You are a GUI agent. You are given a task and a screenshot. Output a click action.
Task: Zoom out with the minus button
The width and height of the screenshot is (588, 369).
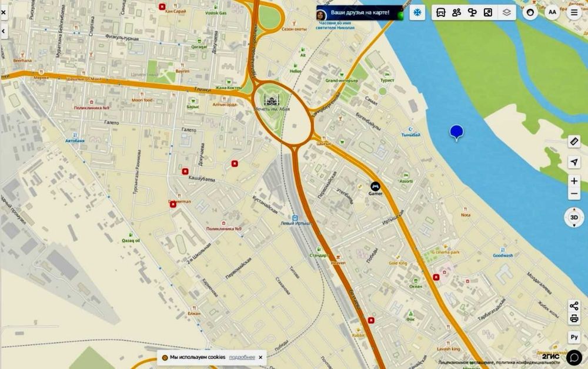tap(574, 194)
